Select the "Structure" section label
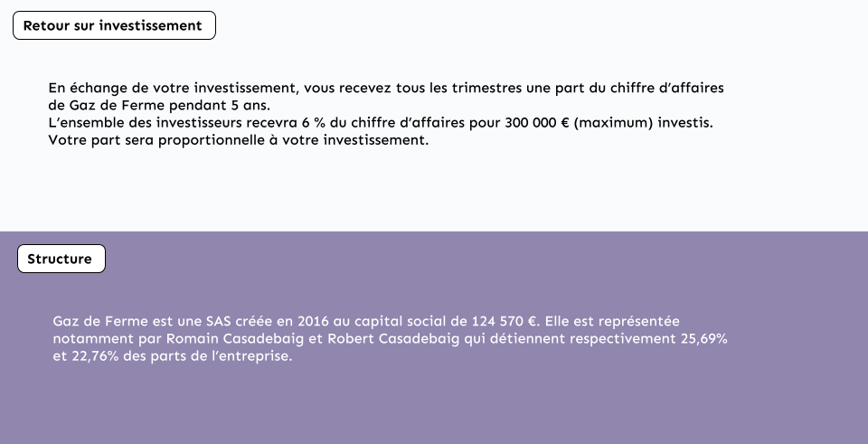This screenshot has height=444, width=868. pyautogui.click(x=61, y=259)
